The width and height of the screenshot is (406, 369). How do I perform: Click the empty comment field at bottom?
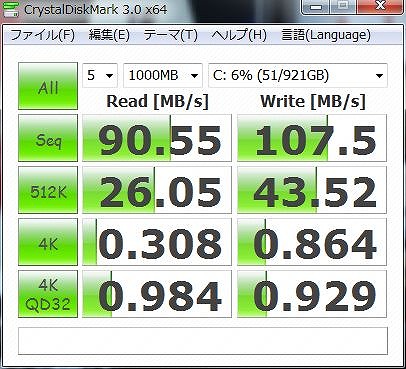click(203, 341)
